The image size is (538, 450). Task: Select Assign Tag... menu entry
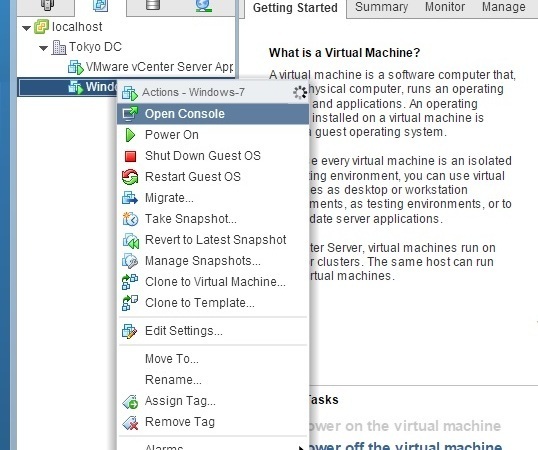[x=213, y=401]
